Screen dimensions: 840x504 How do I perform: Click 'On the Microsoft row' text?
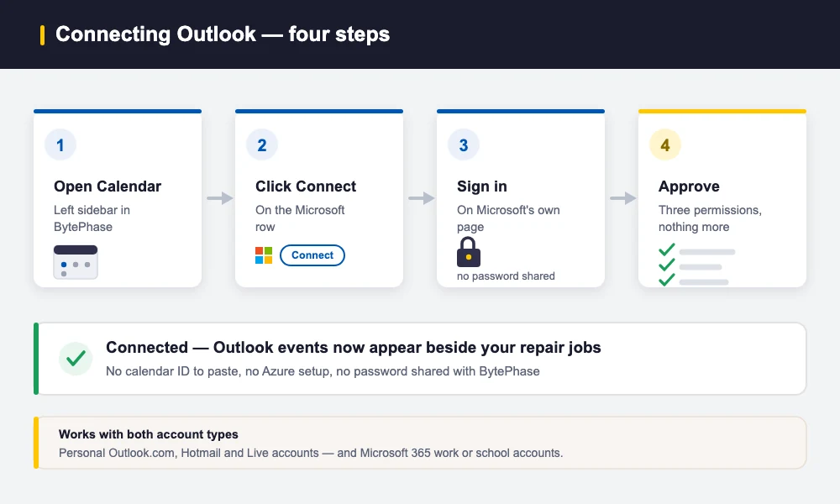coord(300,218)
